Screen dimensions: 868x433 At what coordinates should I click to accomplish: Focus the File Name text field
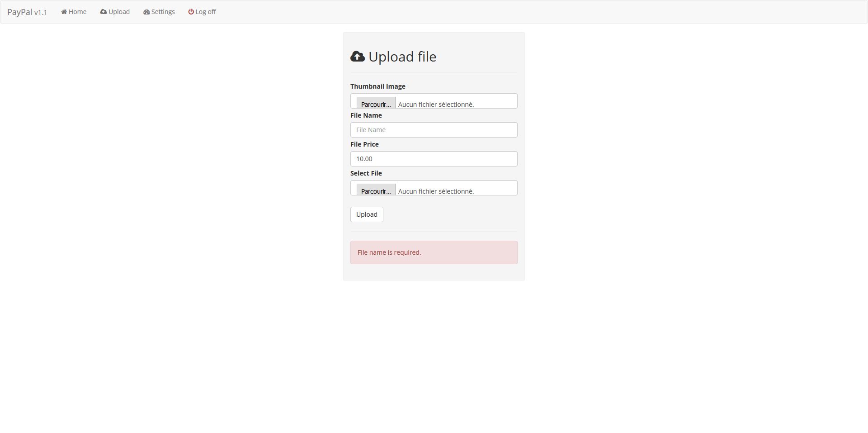pyautogui.click(x=434, y=130)
